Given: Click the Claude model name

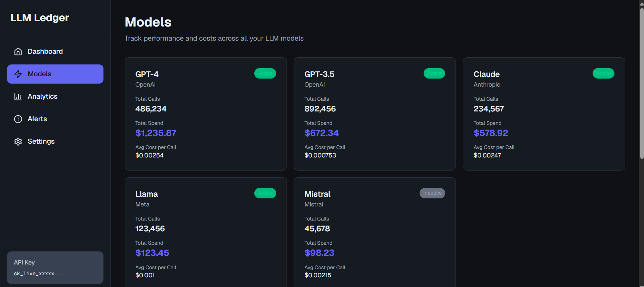Looking at the screenshot, I should 486,74.
